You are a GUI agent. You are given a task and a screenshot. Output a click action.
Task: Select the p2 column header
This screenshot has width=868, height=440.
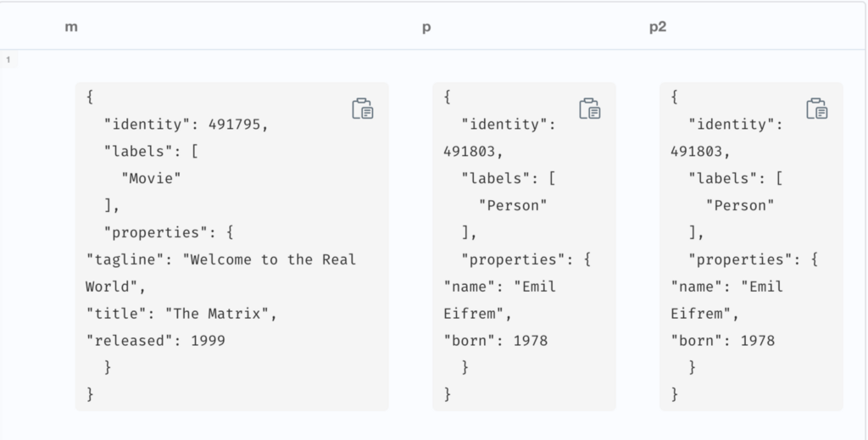pyautogui.click(x=658, y=28)
